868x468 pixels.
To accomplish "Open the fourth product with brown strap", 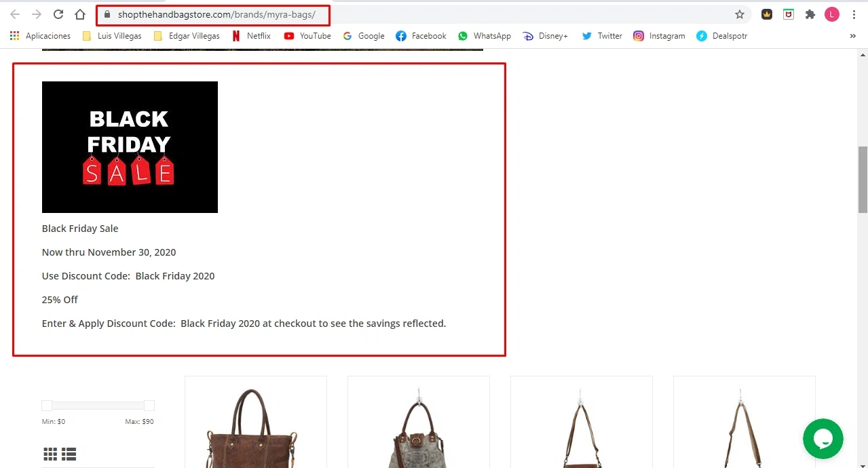I will click(744, 422).
